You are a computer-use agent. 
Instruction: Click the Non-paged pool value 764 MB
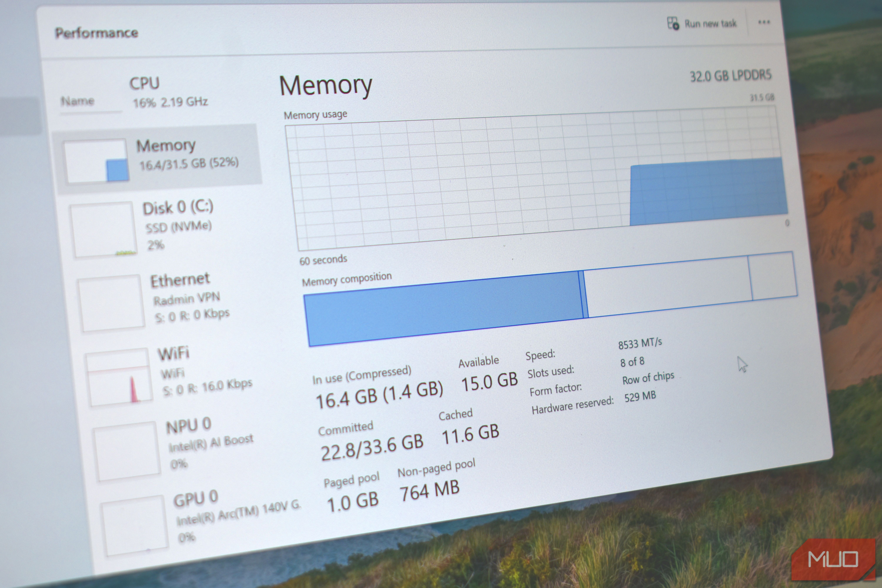pyautogui.click(x=429, y=491)
